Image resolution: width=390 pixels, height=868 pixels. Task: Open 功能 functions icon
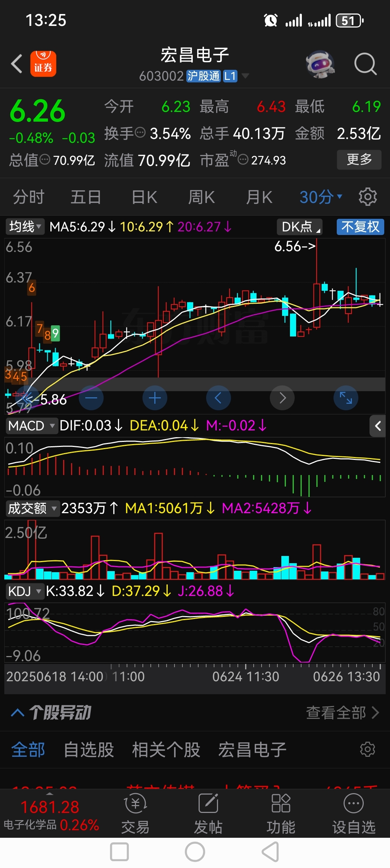point(281,814)
